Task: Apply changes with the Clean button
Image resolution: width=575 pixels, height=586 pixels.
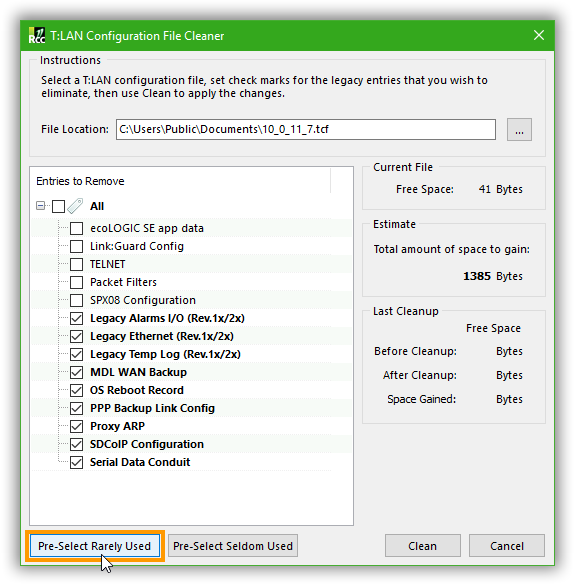Action: (x=423, y=546)
